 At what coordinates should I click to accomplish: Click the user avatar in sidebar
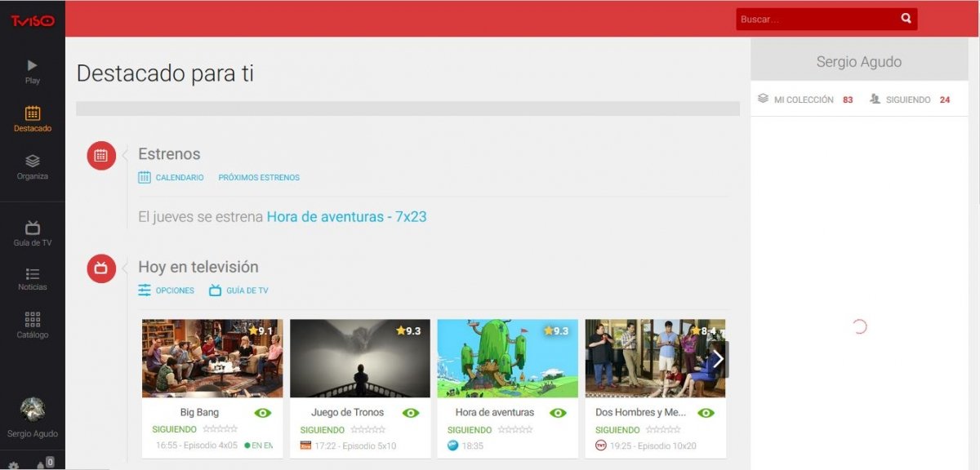[33, 410]
